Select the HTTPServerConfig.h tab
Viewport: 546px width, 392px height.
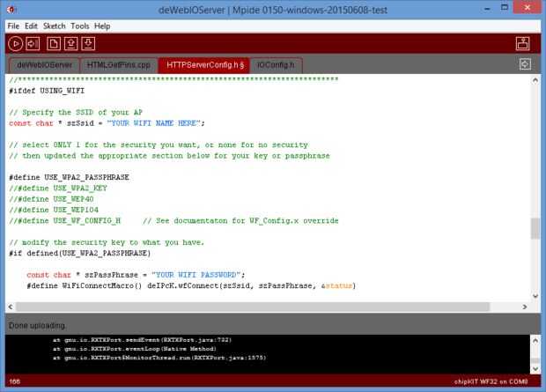(204, 65)
